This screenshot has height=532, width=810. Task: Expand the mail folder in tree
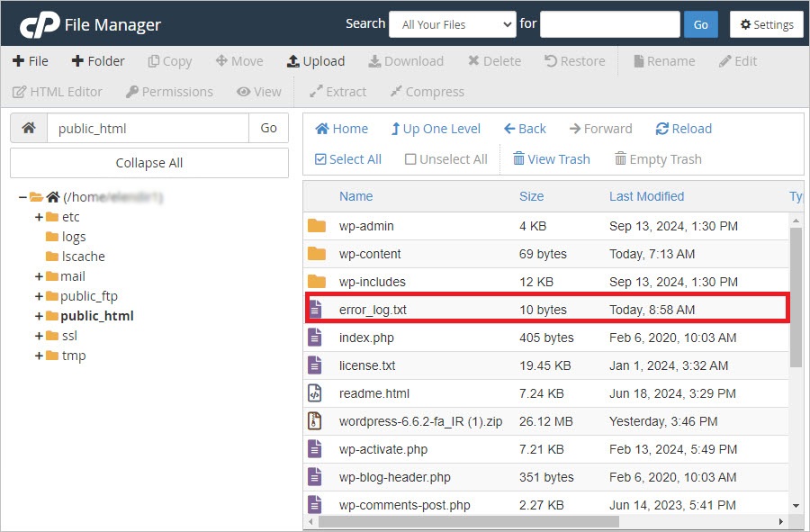coord(39,277)
